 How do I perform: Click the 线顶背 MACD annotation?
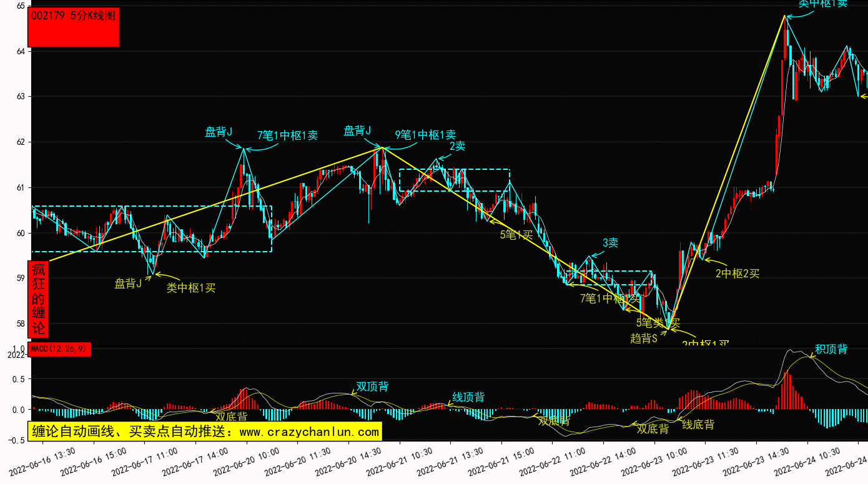(468, 397)
